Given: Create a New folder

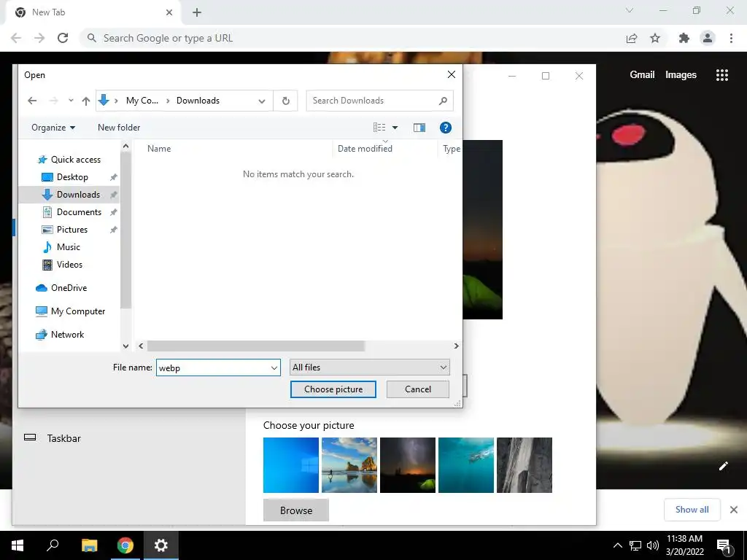Looking at the screenshot, I should tap(119, 128).
